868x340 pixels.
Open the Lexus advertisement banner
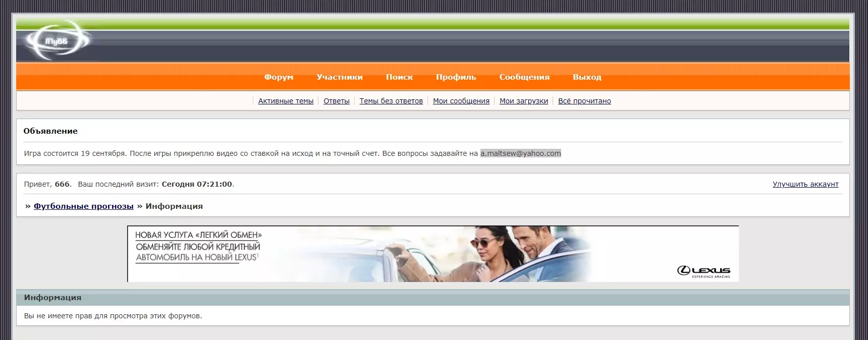[x=433, y=254]
